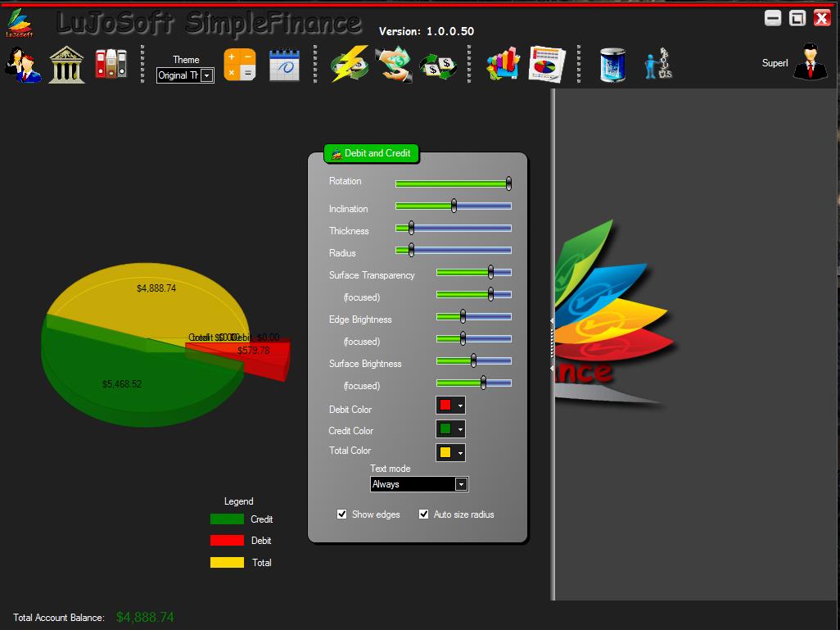Toggle the Show edges checkbox
The image size is (840, 630).
(x=341, y=514)
